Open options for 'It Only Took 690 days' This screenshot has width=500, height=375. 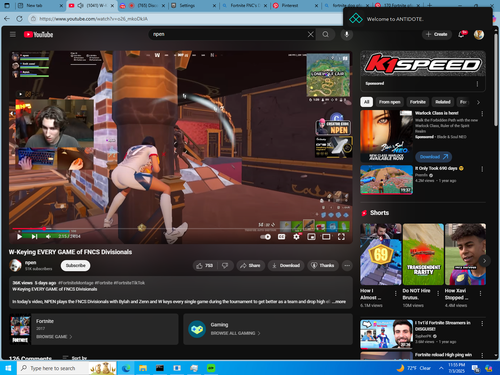(x=482, y=169)
